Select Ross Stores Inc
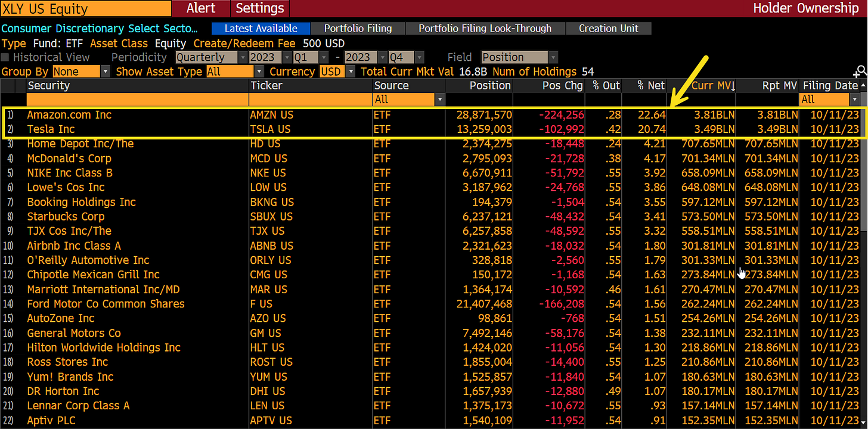The width and height of the screenshot is (868, 429). pyautogui.click(x=67, y=362)
